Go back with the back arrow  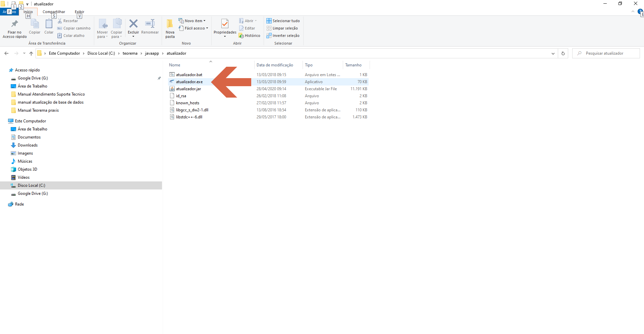[x=6, y=53]
